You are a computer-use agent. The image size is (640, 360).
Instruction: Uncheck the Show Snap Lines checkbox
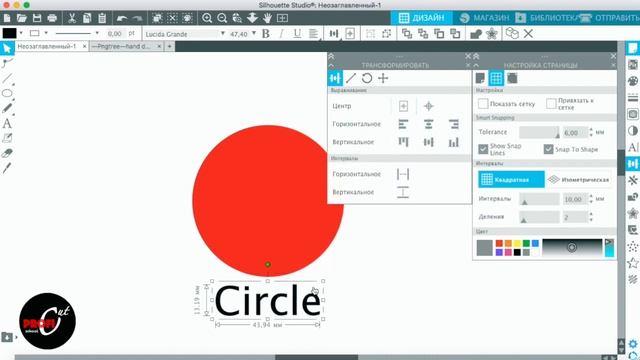[483, 149]
